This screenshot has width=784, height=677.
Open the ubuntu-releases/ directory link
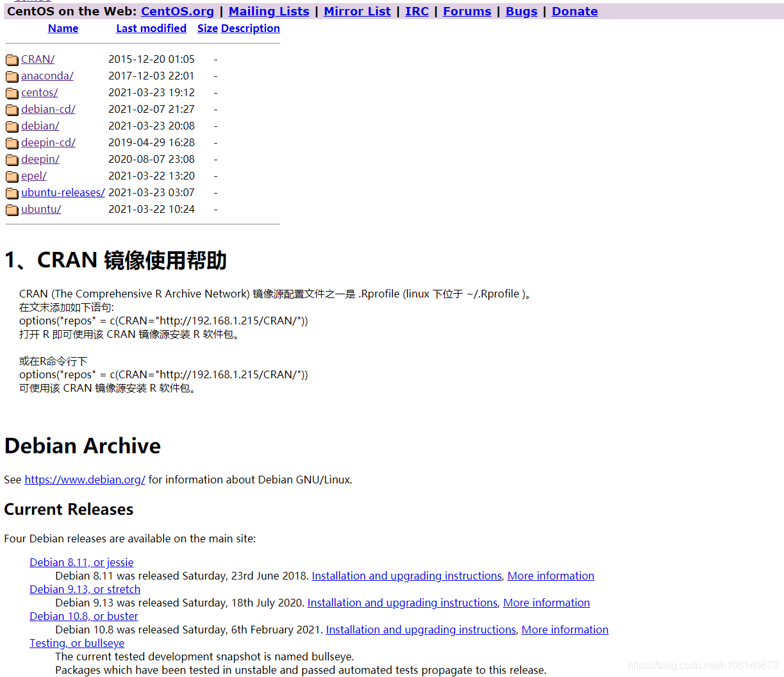[x=63, y=192]
